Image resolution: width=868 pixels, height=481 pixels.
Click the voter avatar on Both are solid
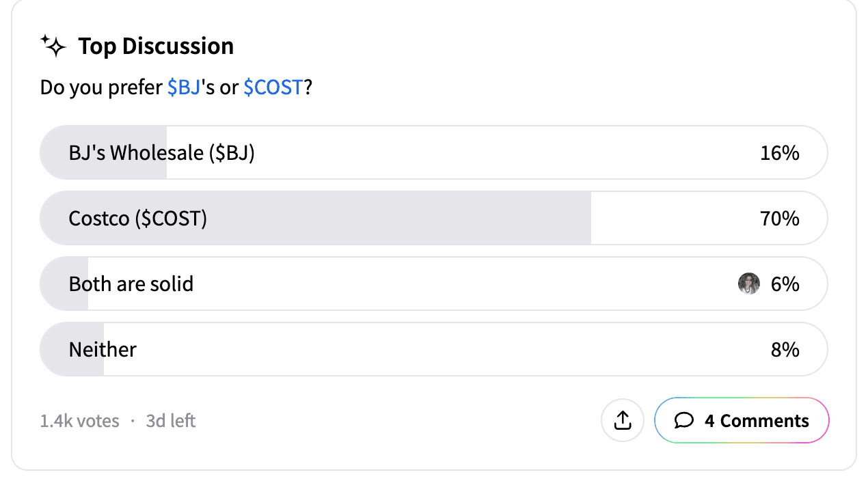coord(749,284)
